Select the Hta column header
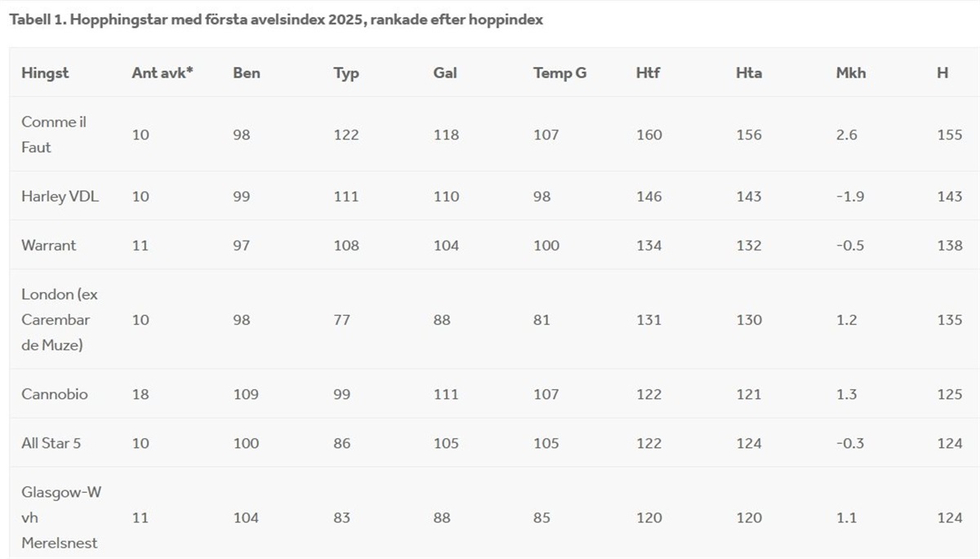Viewport: 980px width, 559px height. (x=748, y=73)
